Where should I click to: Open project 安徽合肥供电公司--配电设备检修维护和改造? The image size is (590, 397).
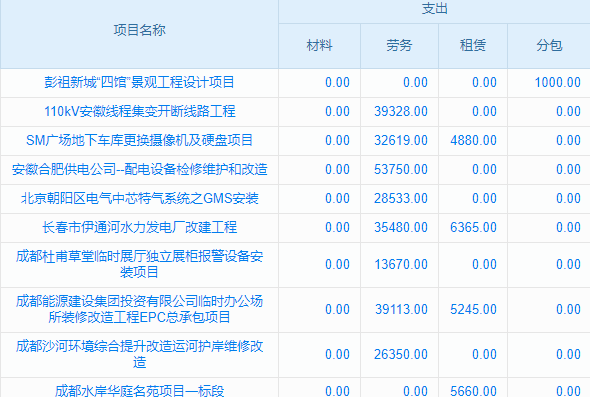(139, 169)
